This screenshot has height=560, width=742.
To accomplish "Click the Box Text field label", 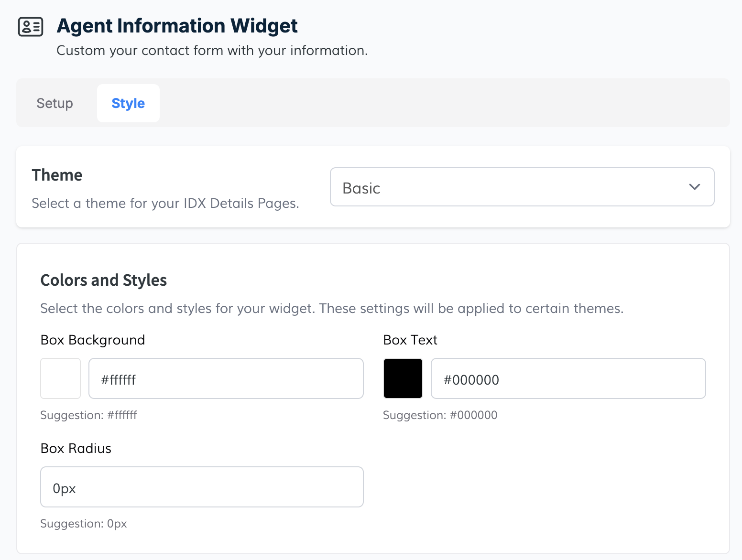I will tap(410, 340).
